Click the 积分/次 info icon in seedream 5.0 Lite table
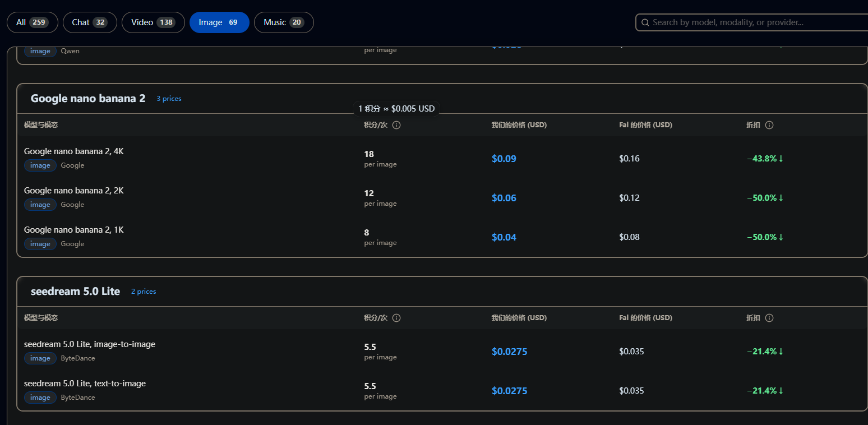 [x=396, y=318]
